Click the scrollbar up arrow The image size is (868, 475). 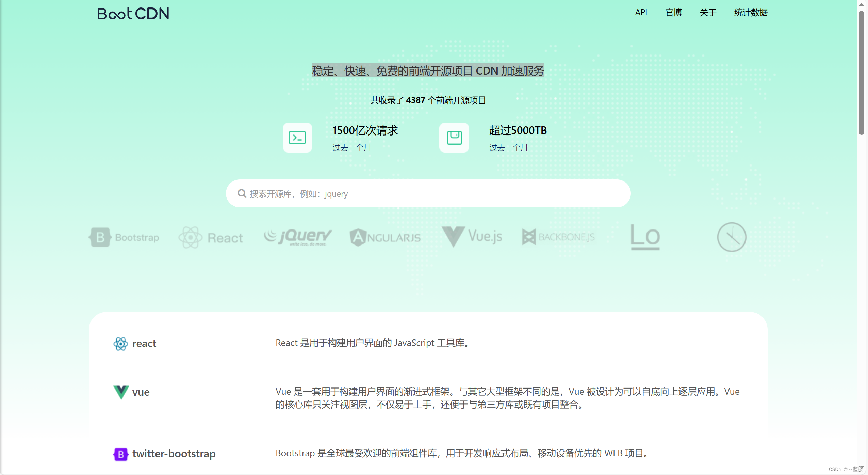[862, 4]
